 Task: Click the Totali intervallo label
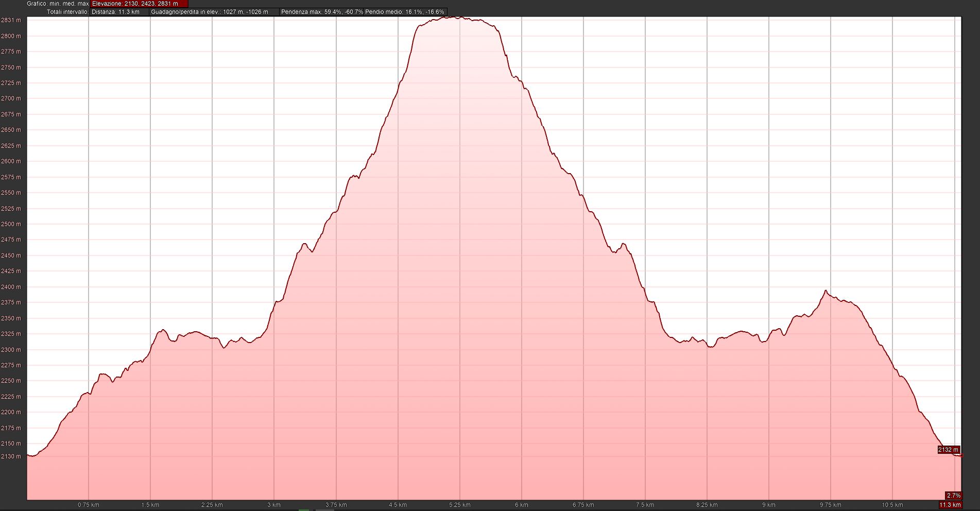(67, 12)
